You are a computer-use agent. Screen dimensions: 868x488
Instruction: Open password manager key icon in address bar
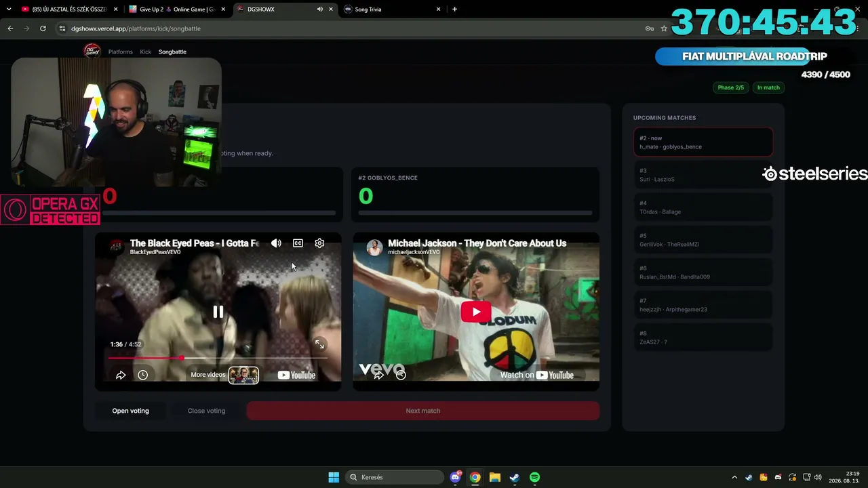pos(649,28)
